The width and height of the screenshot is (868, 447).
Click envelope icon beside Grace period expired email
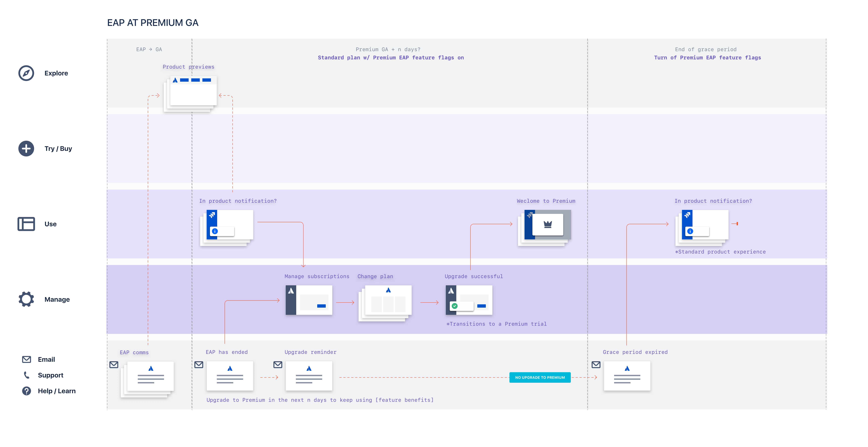pyautogui.click(x=596, y=365)
